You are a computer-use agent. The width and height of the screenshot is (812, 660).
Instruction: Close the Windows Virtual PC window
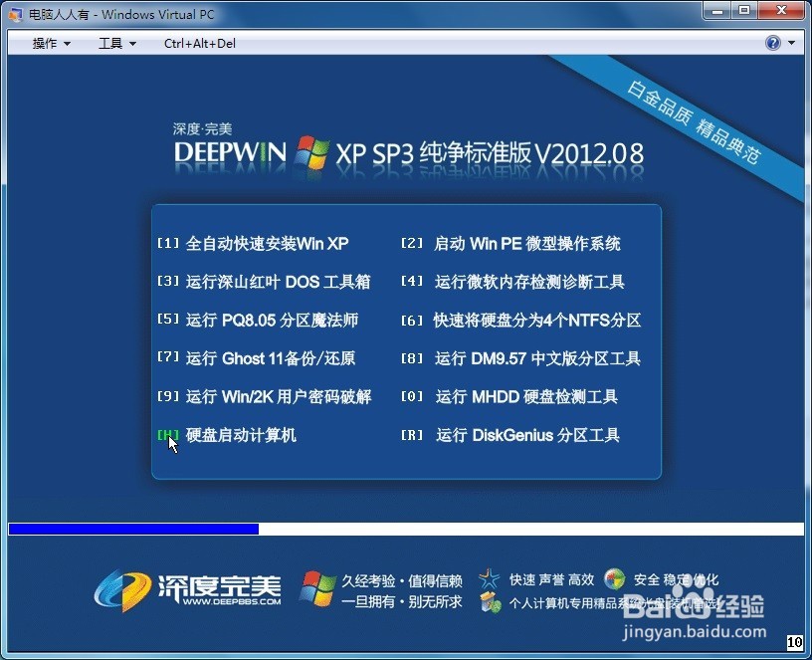[x=781, y=11]
